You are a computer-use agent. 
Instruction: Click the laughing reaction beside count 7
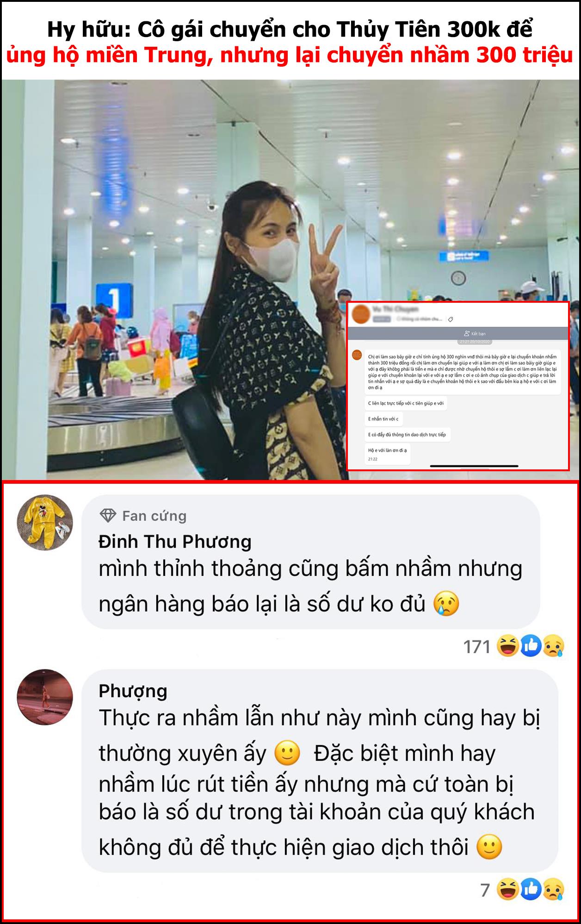pos(507,889)
